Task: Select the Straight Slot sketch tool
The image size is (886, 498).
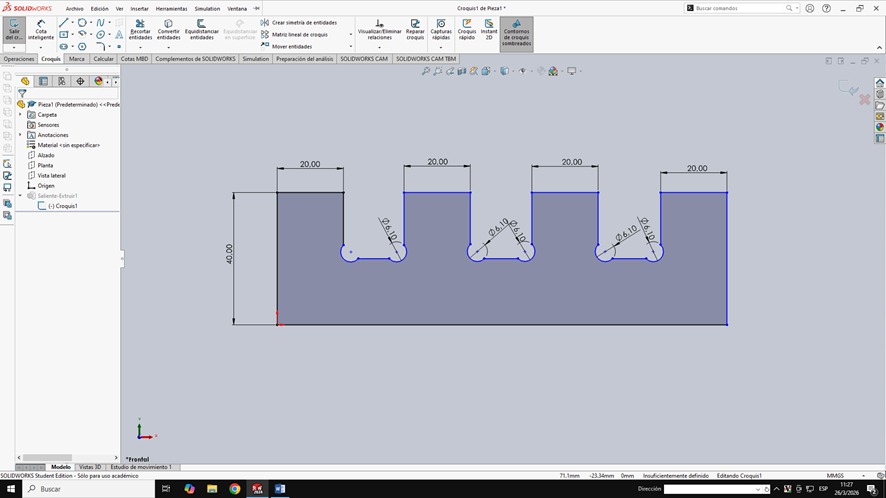Action: pyautogui.click(x=63, y=46)
